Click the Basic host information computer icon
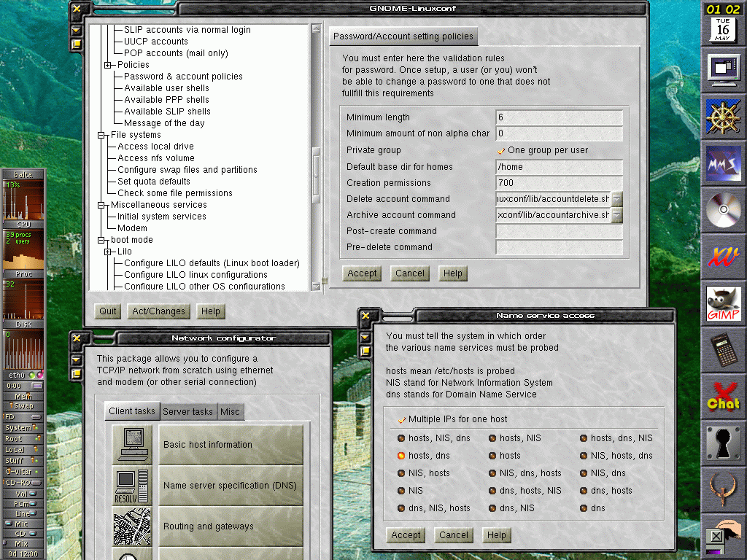 (133, 445)
